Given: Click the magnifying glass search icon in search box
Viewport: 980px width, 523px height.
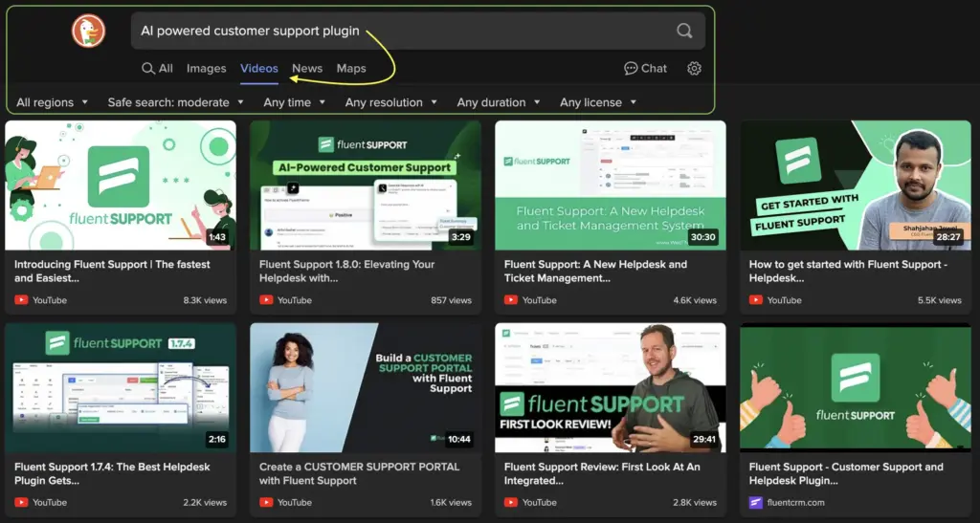Looking at the screenshot, I should click(x=684, y=31).
